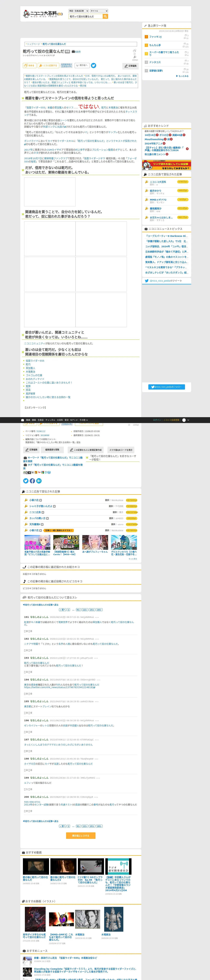The width and height of the screenshot is (210, 980).
Task: Open 大百科 in the black nav bar
Action: [60, 420]
